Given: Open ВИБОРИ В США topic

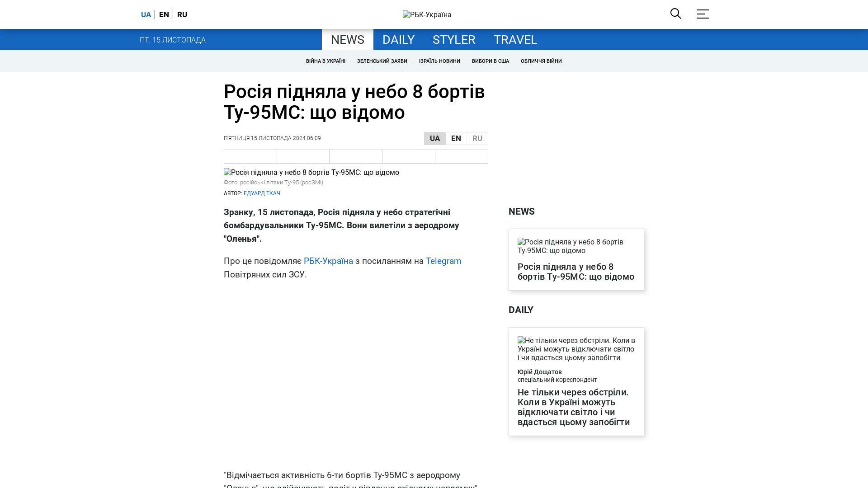Looking at the screenshot, I should [491, 61].
